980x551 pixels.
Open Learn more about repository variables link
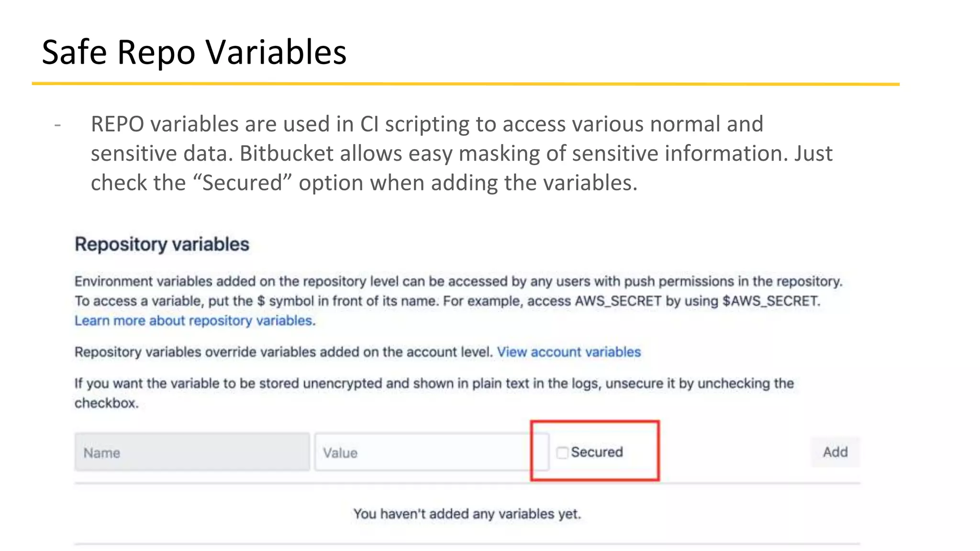coord(195,320)
